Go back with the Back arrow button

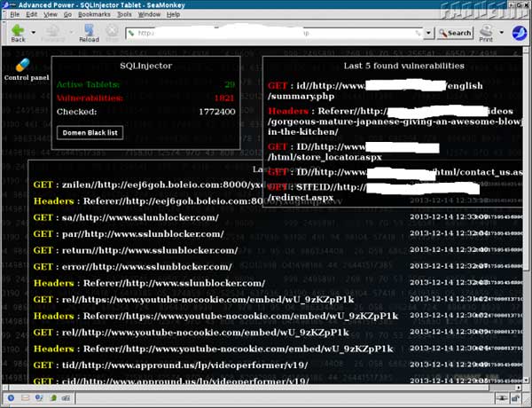point(18,33)
